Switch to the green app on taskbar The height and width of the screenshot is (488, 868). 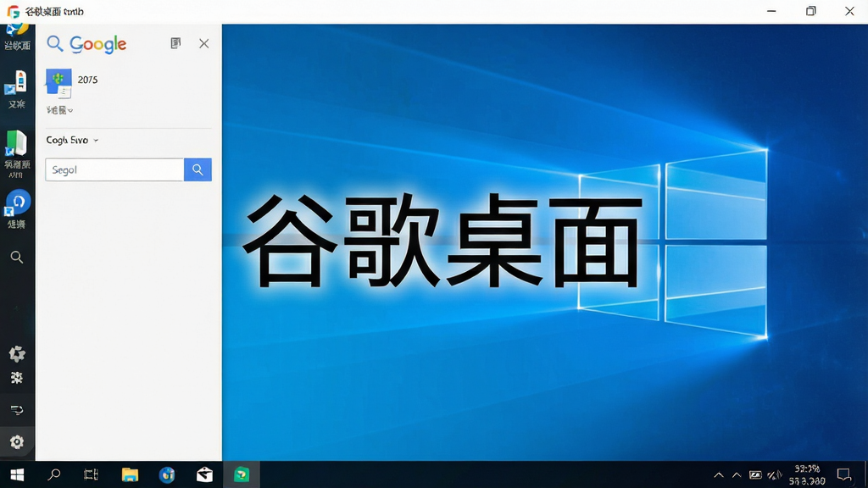pos(242,474)
